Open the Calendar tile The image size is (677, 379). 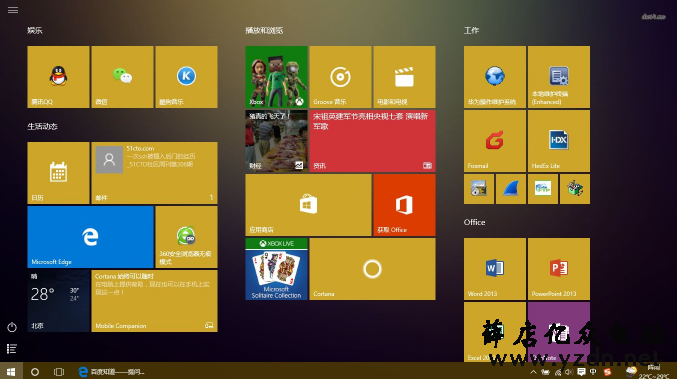coord(58,173)
